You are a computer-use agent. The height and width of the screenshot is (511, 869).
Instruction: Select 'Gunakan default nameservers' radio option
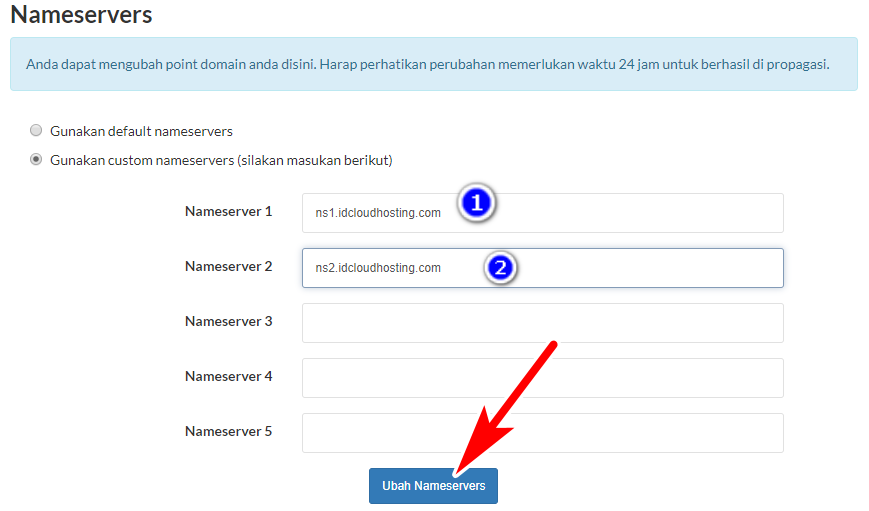point(36,131)
